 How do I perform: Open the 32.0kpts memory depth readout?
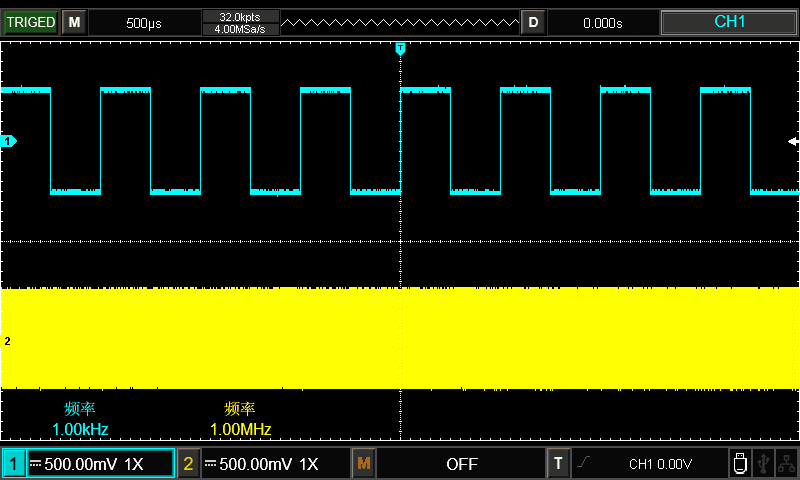coord(240,16)
